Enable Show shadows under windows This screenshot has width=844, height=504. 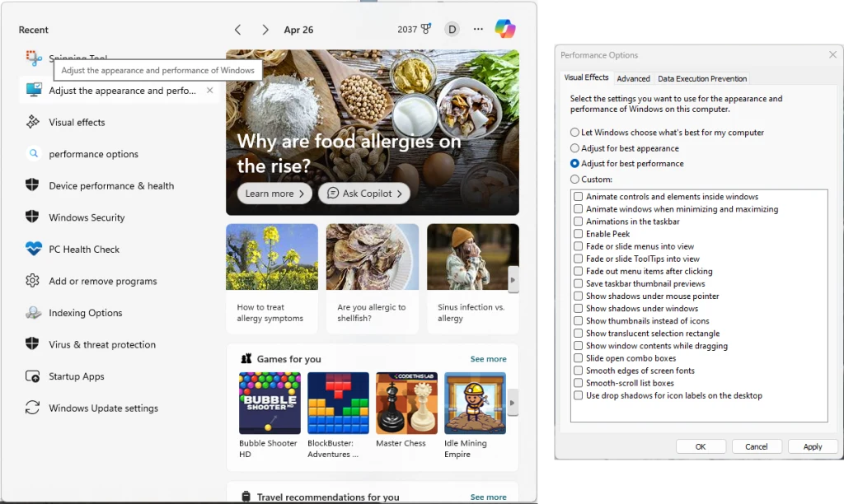click(578, 308)
